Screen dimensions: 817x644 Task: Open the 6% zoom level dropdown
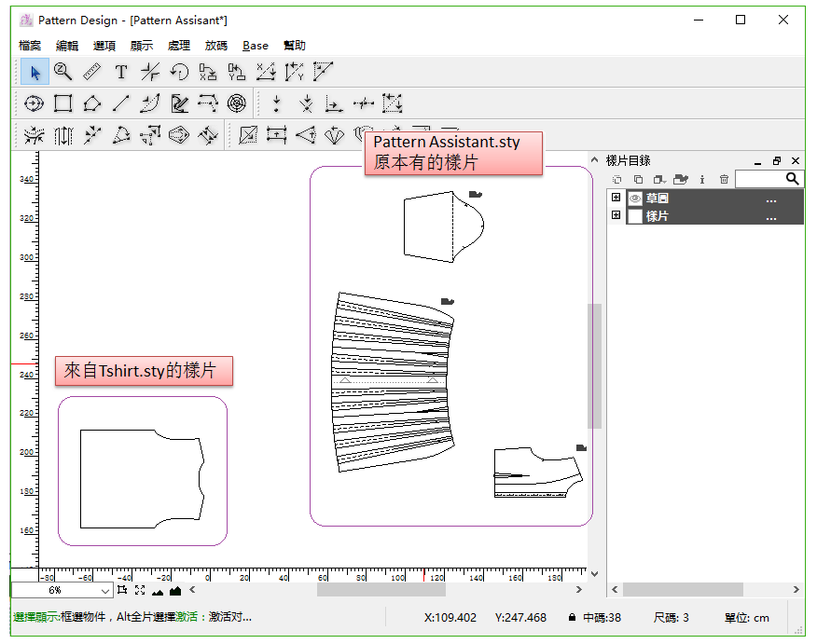tap(105, 590)
